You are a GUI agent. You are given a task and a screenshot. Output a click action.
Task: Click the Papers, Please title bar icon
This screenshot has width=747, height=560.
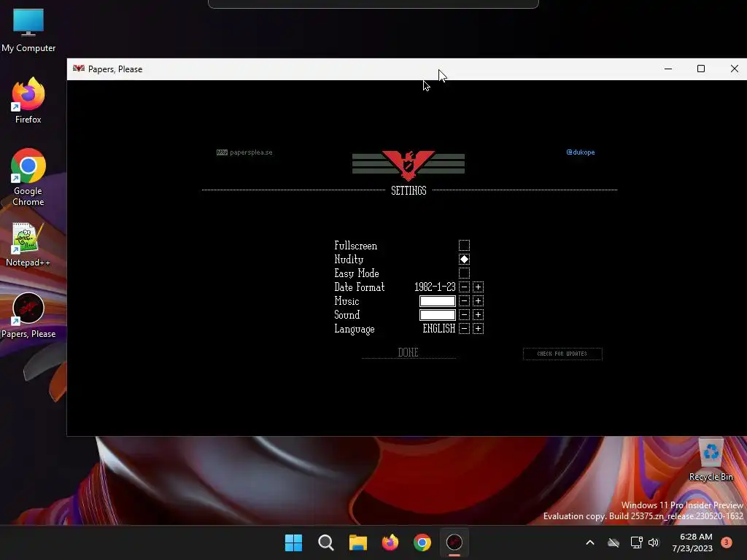(x=79, y=69)
